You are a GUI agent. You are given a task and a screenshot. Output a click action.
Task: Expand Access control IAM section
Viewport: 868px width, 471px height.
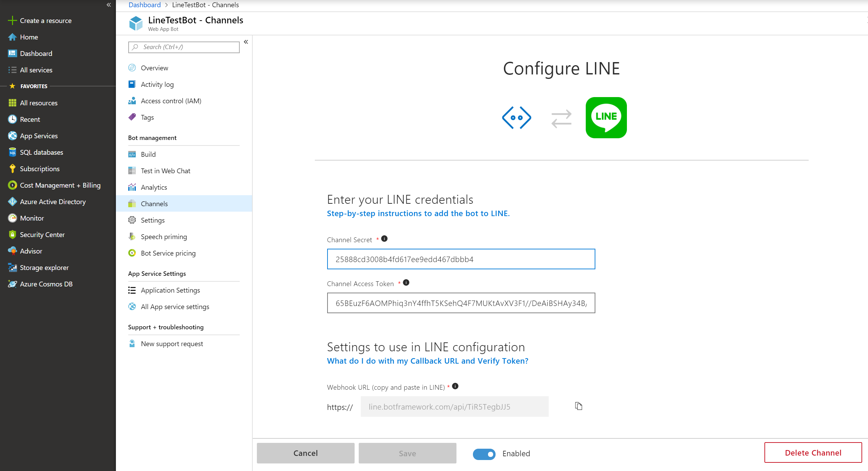170,101
